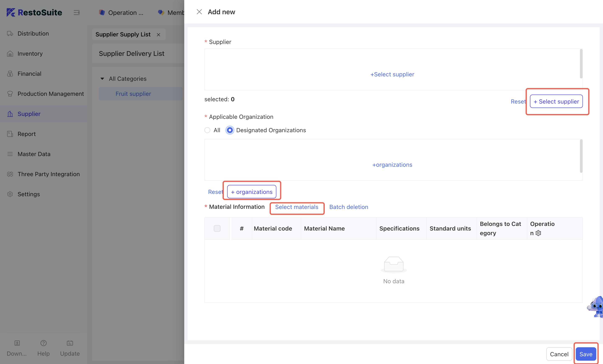Open column settings gear in Operation header
Viewport: 603px width, 364px height.
538,233
